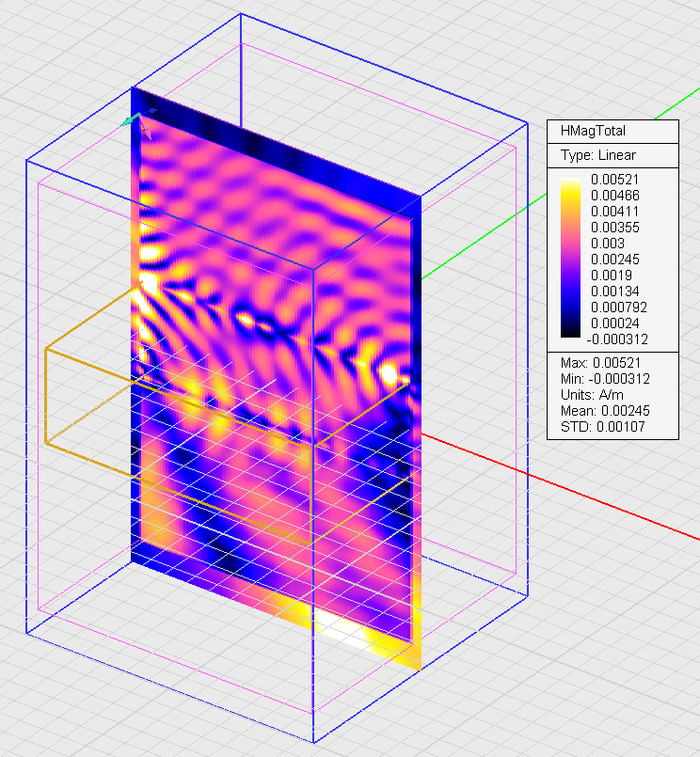The width and height of the screenshot is (700, 757).
Task: Click the 0.00466 scale value
Action: point(615,196)
